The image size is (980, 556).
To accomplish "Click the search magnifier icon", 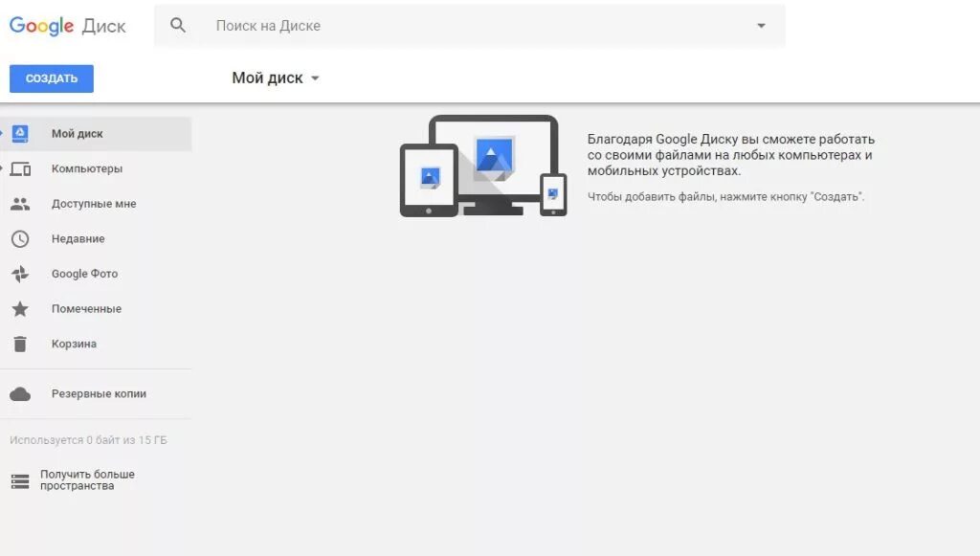I will [x=178, y=25].
